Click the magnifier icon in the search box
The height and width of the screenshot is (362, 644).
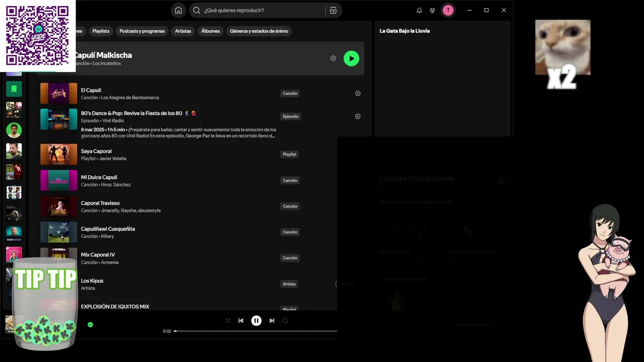click(x=197, y=11)
